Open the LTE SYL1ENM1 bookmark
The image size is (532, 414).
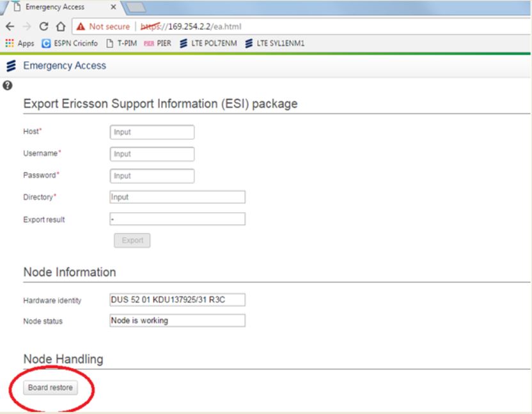pos(276,43)
